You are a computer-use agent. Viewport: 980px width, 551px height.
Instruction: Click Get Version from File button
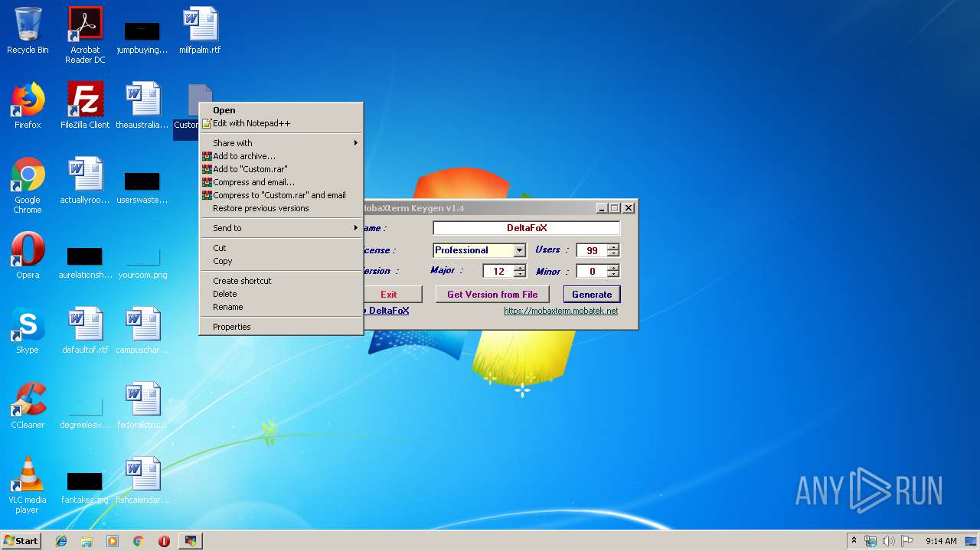tap(492, 295)
